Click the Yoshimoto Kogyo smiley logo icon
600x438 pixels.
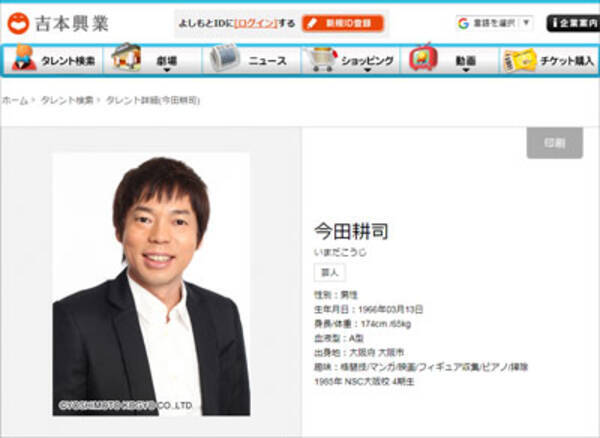click(18, 23)
